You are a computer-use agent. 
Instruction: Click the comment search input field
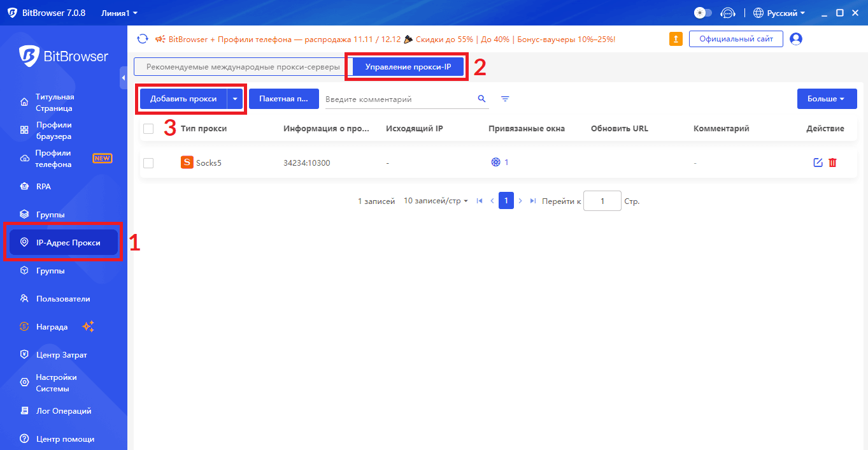398,99
